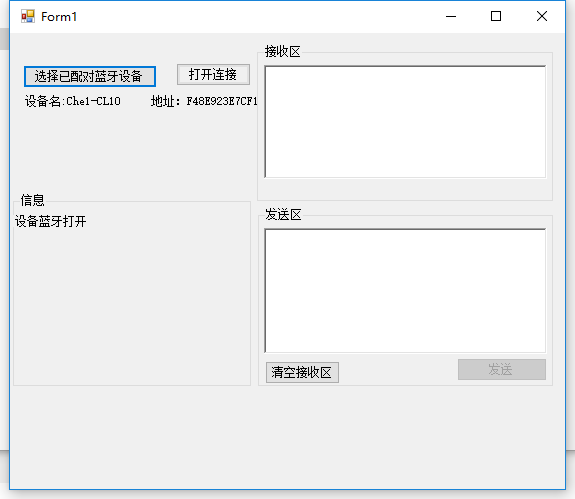Click the 发送区 group title label
Screen dimensions: 575x499
click(x=283, y=214)
